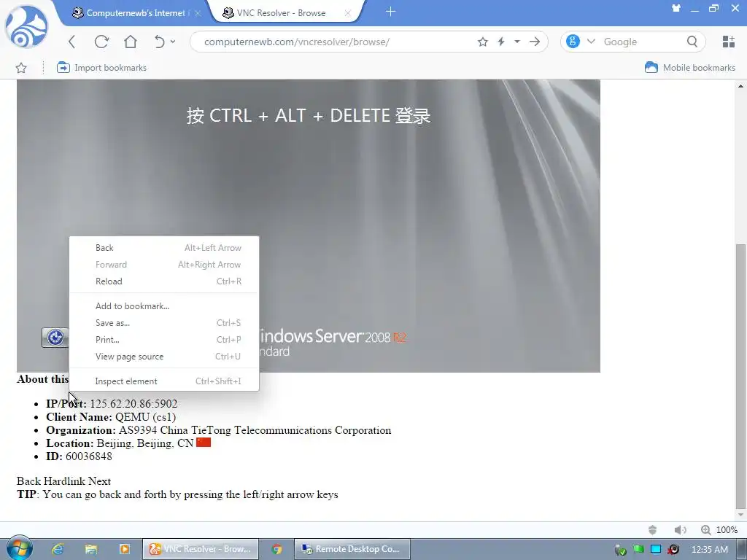The height and width of the screenshot is (560, 747).
Task: Click the China flag beside the location
Action: pyautogui.click(x=204, y=443)
